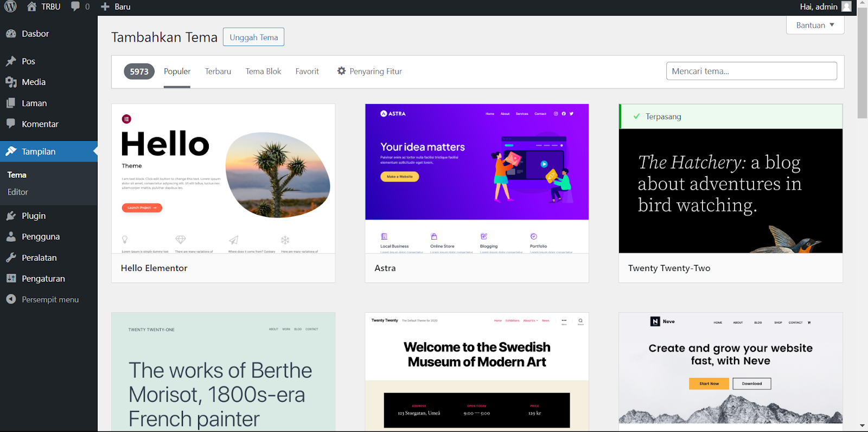Select the Hello Elementor theme screenshot
Image resolution: width=868 pixels, height=432 pixels.
pyautogui.click(x=223, y=178)
